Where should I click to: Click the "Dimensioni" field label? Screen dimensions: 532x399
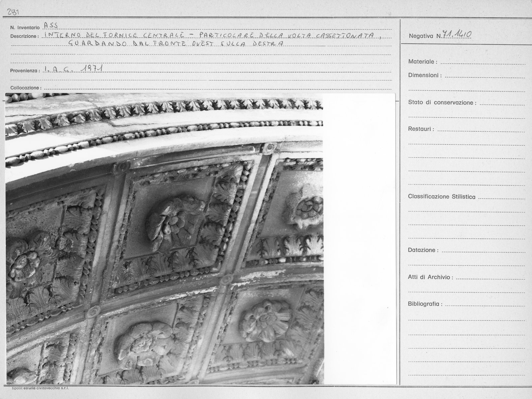click(x=425, y=75)
